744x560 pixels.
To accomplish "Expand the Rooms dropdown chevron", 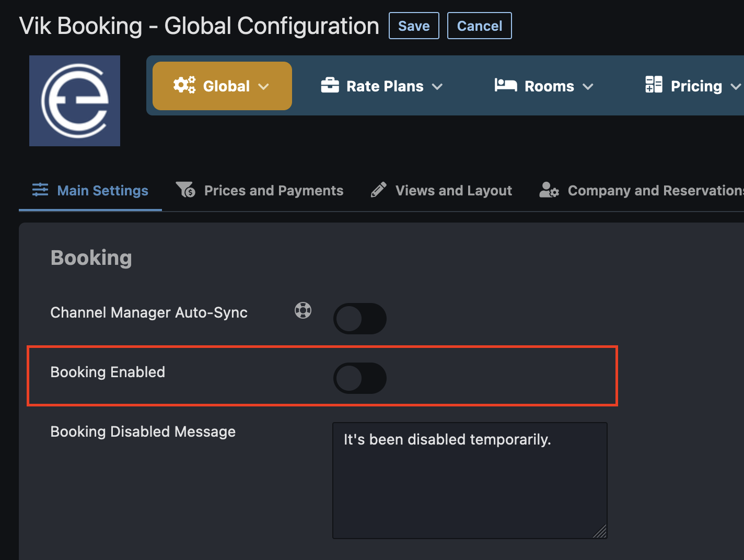I will point(588,87).
